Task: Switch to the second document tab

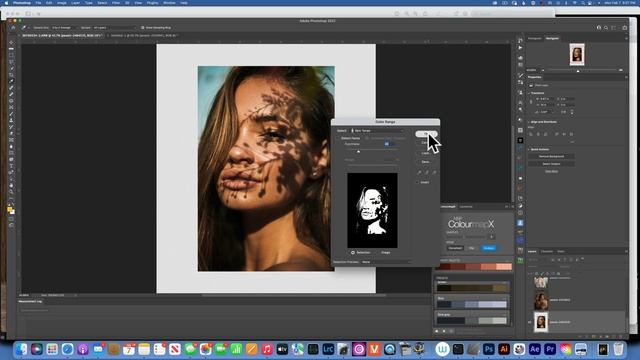Action: click(143, 36)
